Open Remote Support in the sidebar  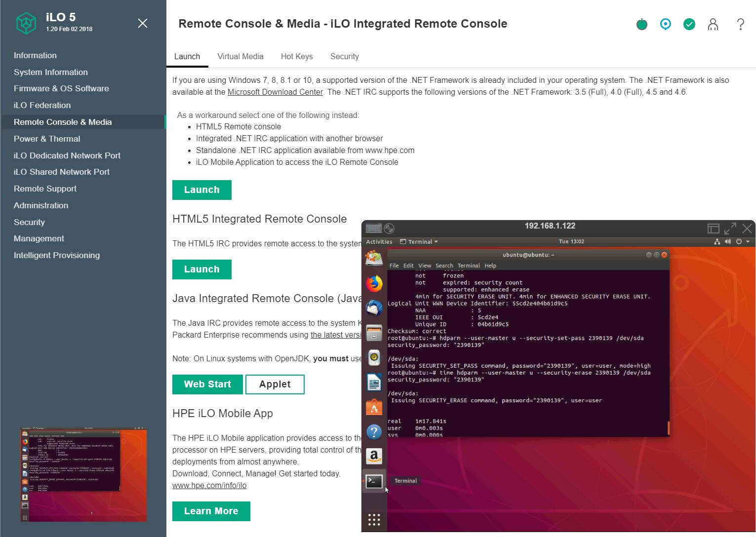(45, 189)
